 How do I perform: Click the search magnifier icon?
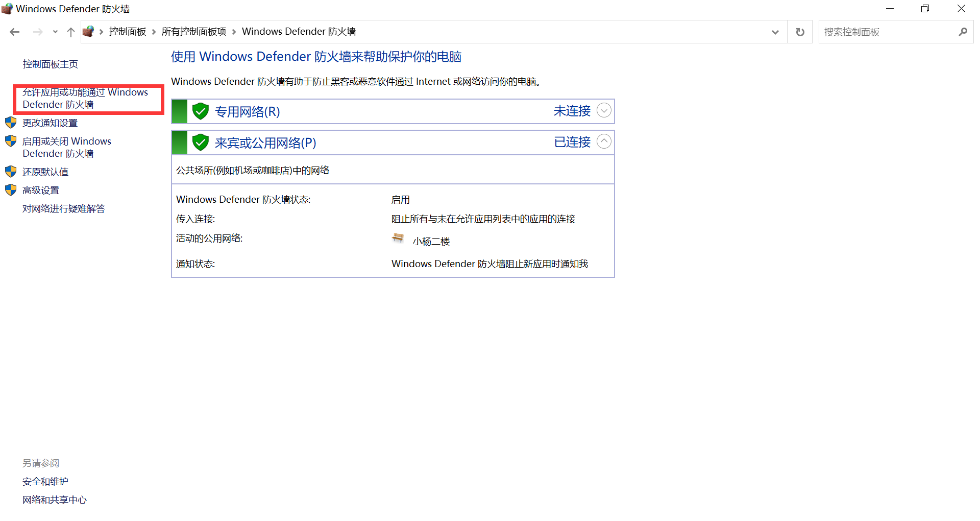click(x=963, y=32)
